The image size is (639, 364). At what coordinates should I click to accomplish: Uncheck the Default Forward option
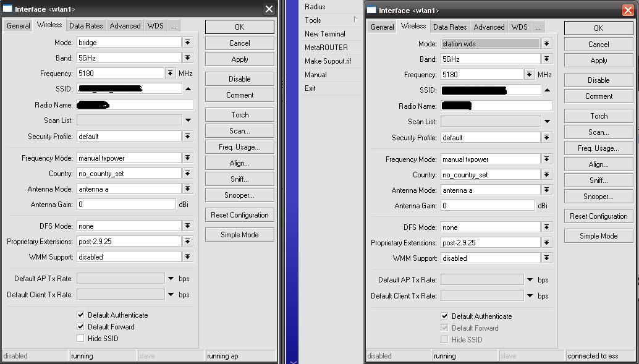point(80,326)
